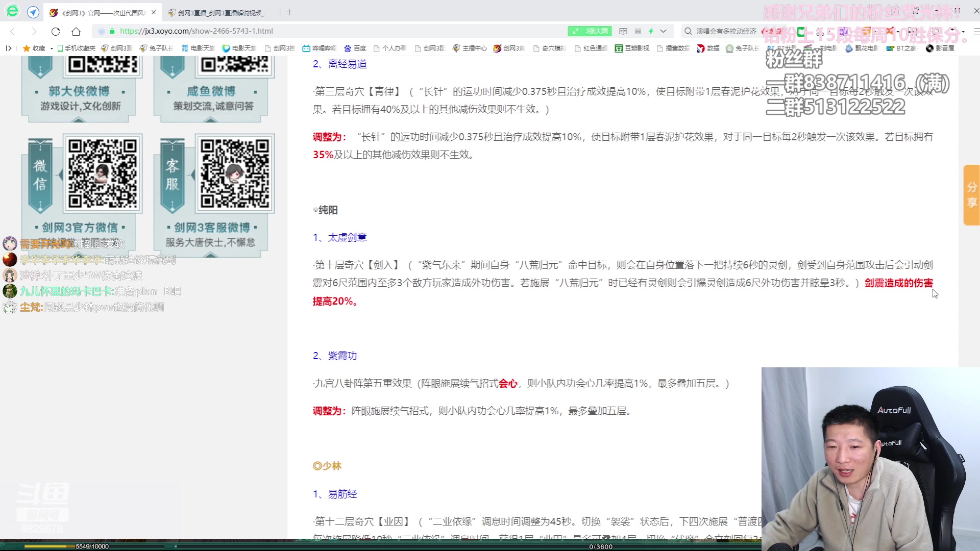The height and width of the screenshot is (551, 980).
Task: Open the 奇穴模拟 bookmark
Action: click(550, 48)
